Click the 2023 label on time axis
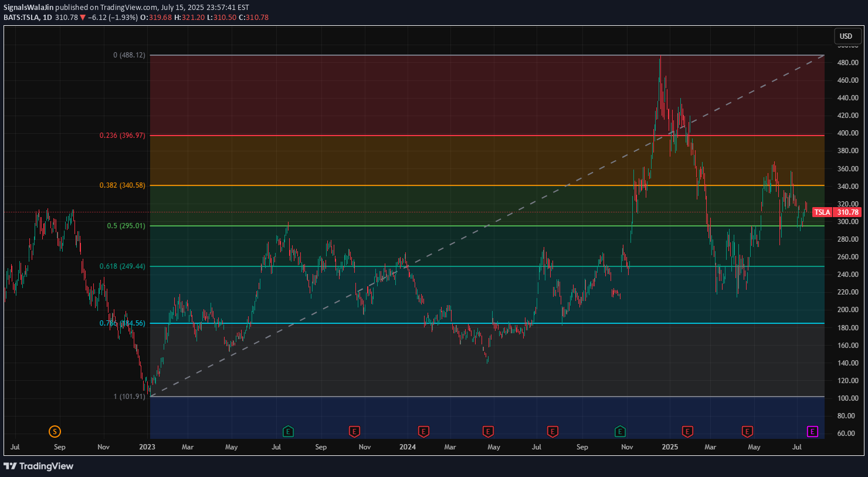 pyautogui.click(x=147, y=447)
